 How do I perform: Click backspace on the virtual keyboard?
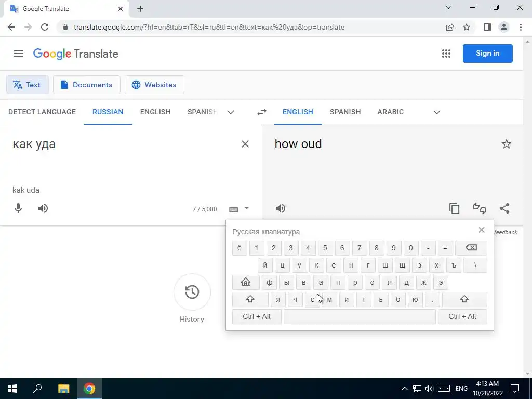click(x=471, y=248)
